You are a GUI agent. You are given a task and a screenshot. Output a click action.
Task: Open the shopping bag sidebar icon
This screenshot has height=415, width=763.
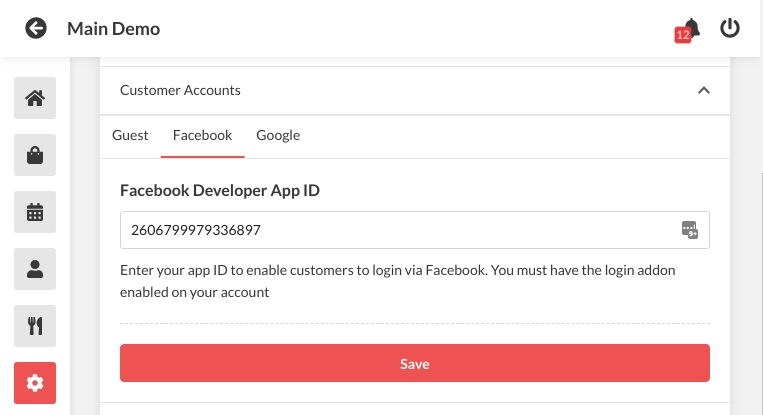coord(35,155)
